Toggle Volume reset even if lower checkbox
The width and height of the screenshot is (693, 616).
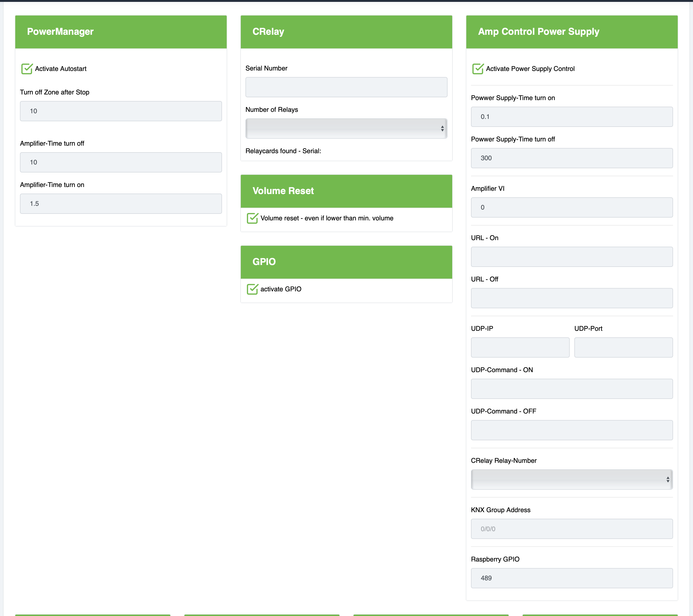pos(252,218)
